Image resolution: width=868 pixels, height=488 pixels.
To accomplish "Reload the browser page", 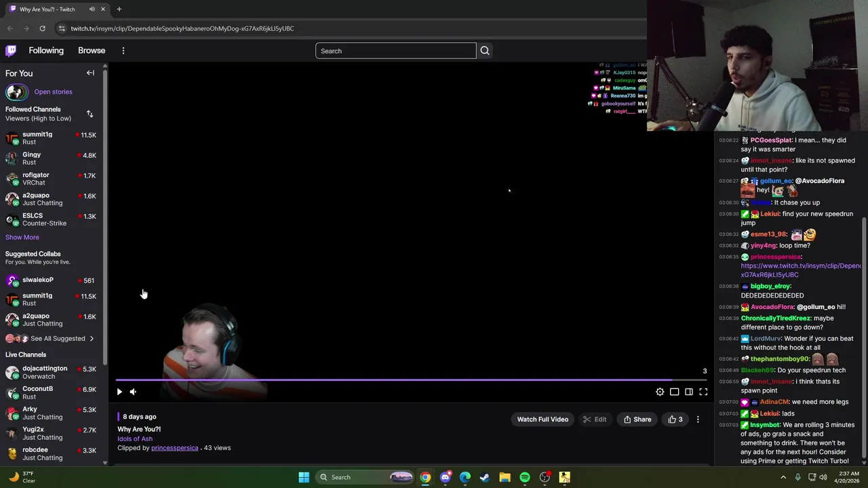I will [x=42, y=28].
